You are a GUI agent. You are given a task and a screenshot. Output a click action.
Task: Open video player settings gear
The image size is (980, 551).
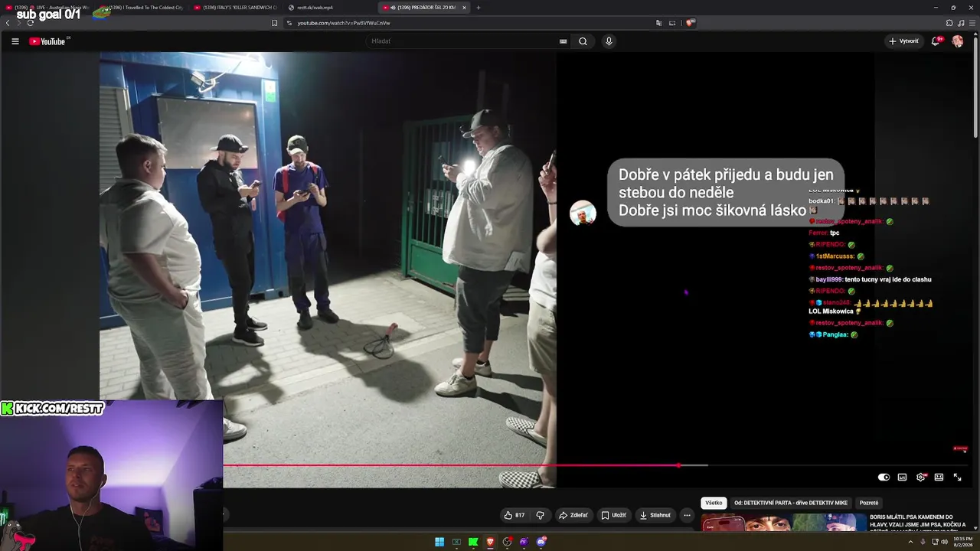coord(920,478)
